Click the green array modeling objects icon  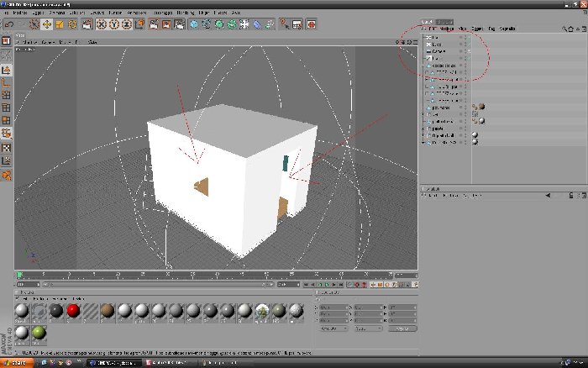pyautogui.click(x=232, y=24)
